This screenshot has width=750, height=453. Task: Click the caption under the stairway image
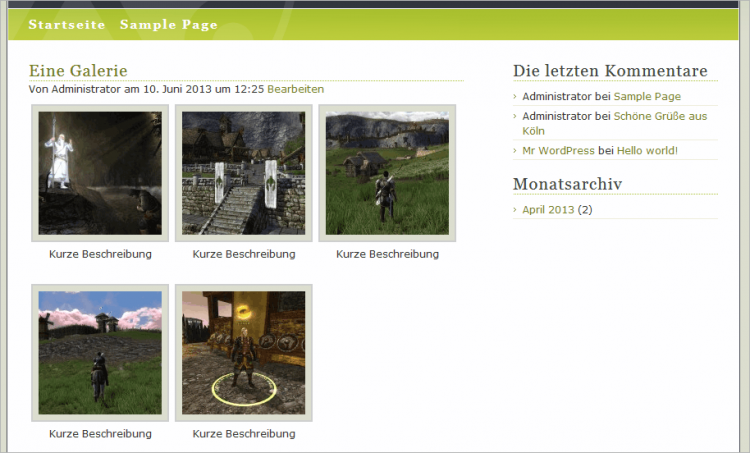point(243,254)
